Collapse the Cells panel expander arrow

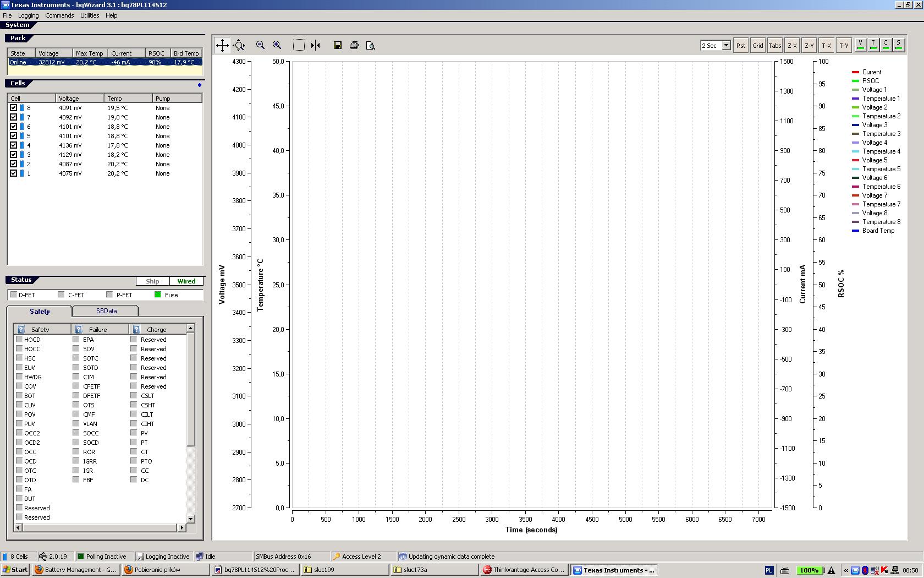200,85
